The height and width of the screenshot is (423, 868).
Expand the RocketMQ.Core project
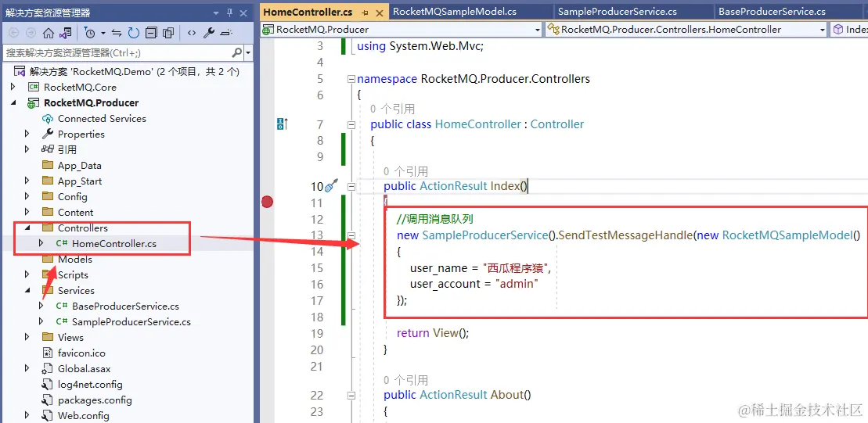coord(14,87)
